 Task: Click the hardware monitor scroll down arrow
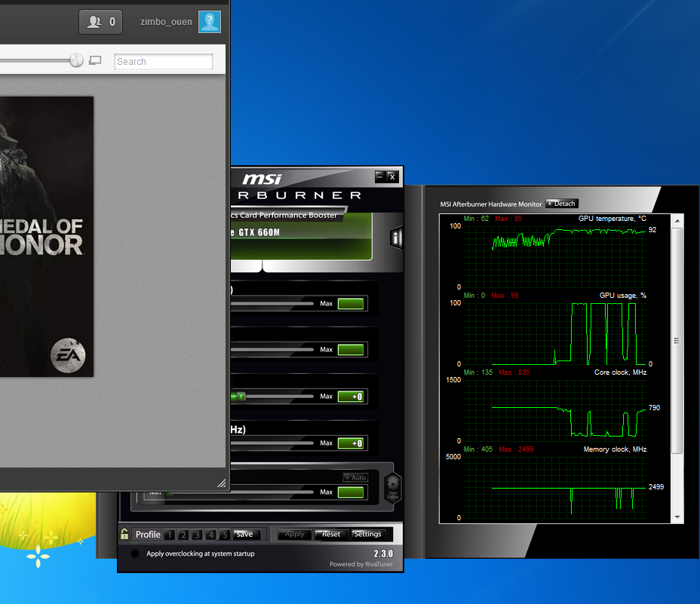(x=677, y=517)
